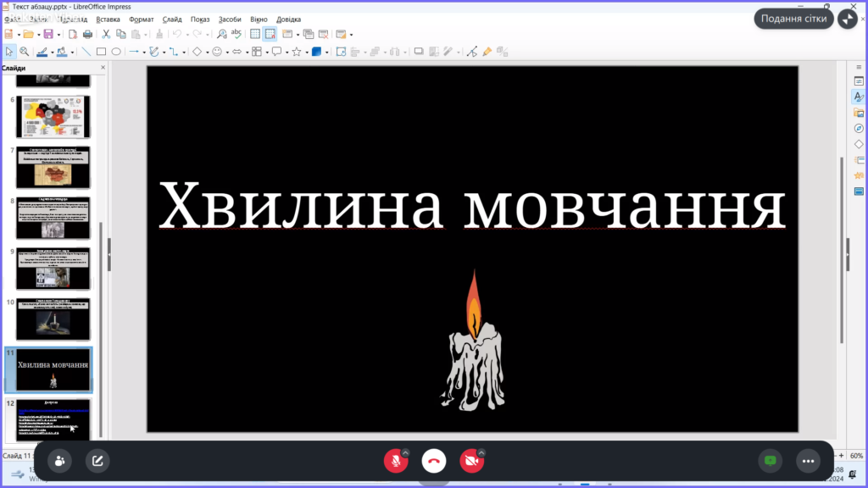Select the Ellipse drawing tool

click(x=116, y=52)
